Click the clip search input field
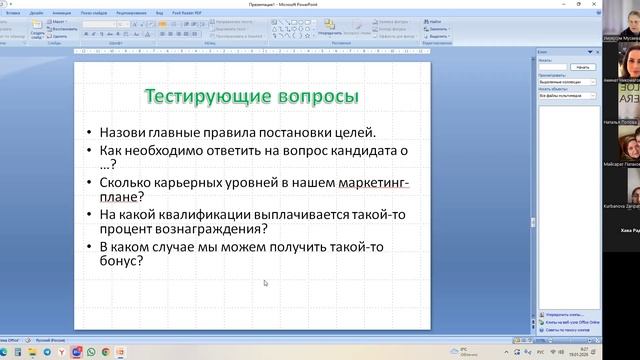640x360 pixels. tap(553, 67)
